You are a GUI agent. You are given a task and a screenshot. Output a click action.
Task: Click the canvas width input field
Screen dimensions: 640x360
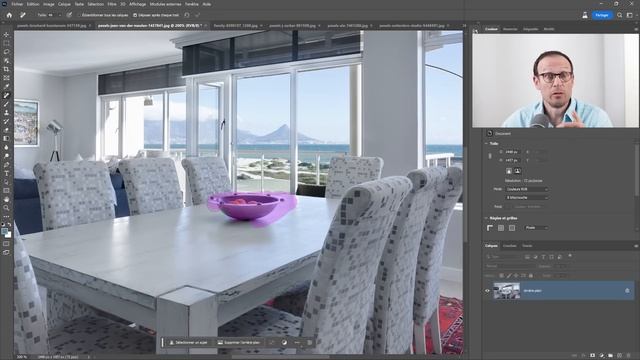(512, 152)
